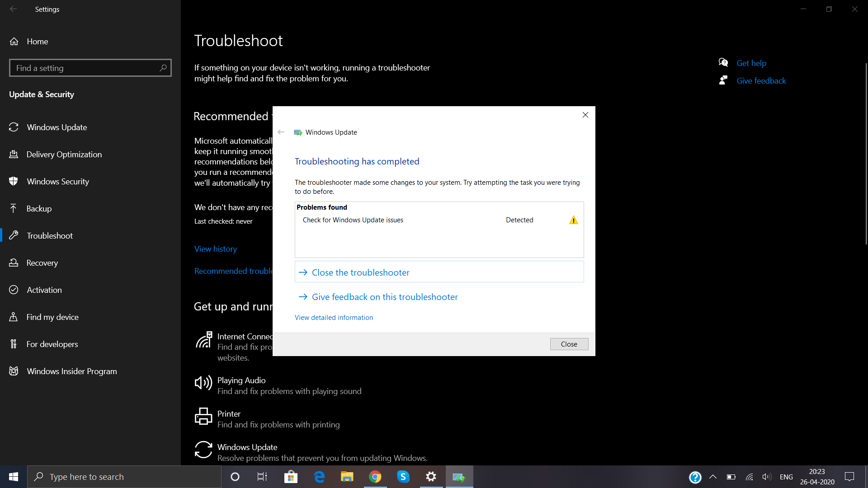The width and height of the screenshot is (868, 488).
Task: Click Close the troubleshooter option
Action: 439,272
